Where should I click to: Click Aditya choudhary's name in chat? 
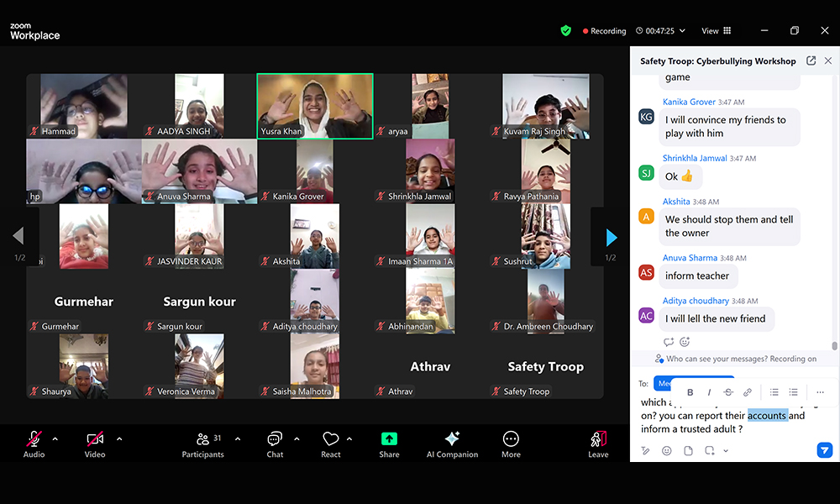point(696,301)
